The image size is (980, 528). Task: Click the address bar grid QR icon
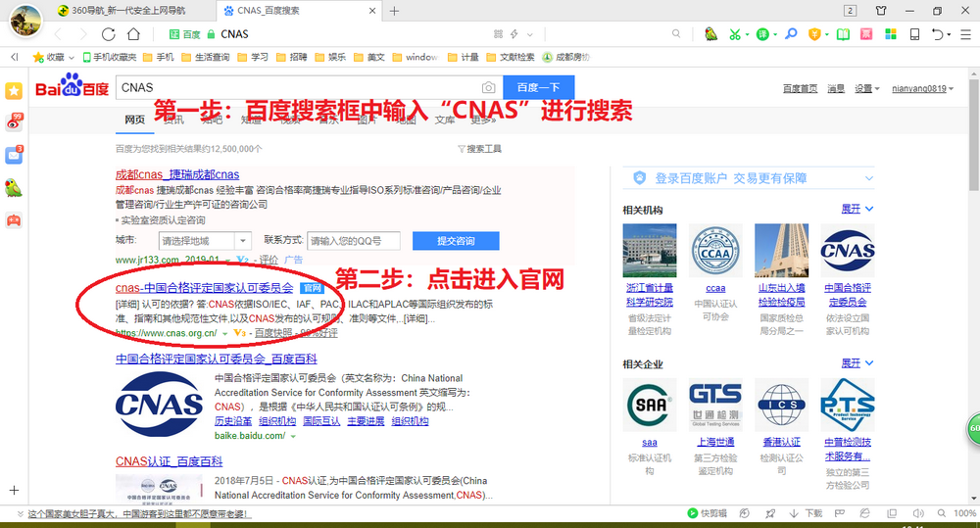point(498,33)
